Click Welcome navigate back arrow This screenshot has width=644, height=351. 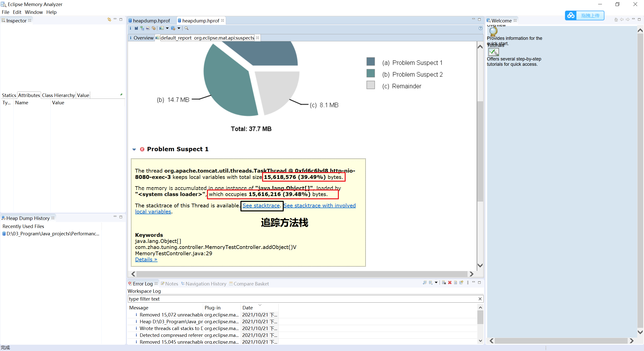622,19
